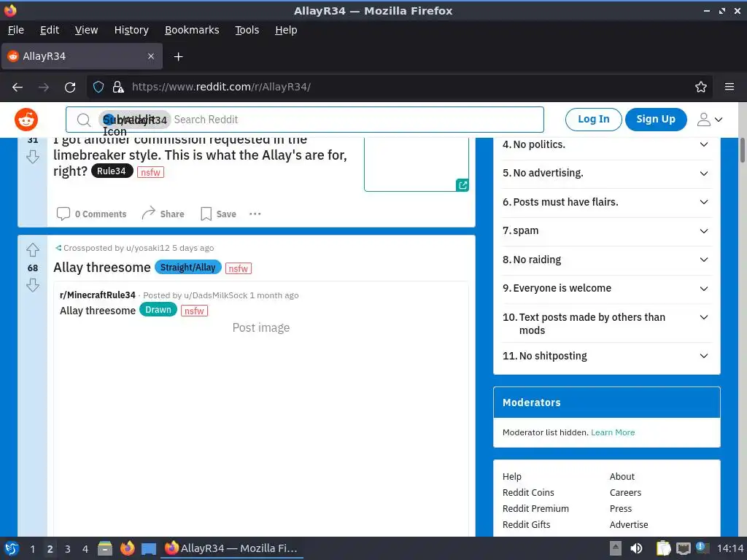Open the Allay threesome post title
Image resolution: width=747 pixels, height=560 pixels.
(x=102, y=268)
